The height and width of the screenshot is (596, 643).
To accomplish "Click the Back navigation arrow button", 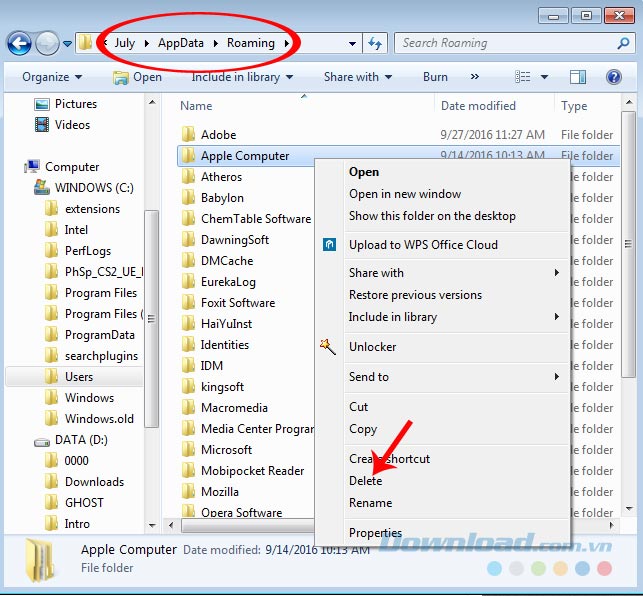I will pos(19,43).
